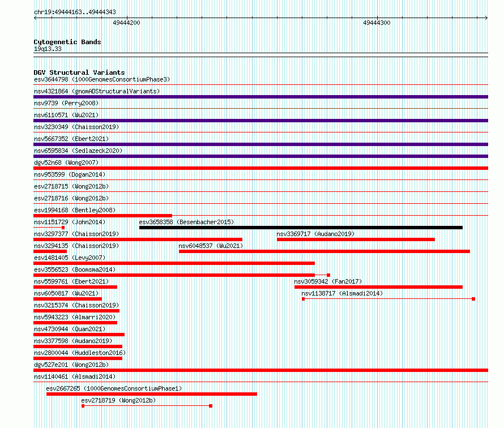Image resolution: width=504 pixels, height=428 pixels.
Task: Select nsv953599 (Dogan2014) label
Action: click(x=70, y=174)
